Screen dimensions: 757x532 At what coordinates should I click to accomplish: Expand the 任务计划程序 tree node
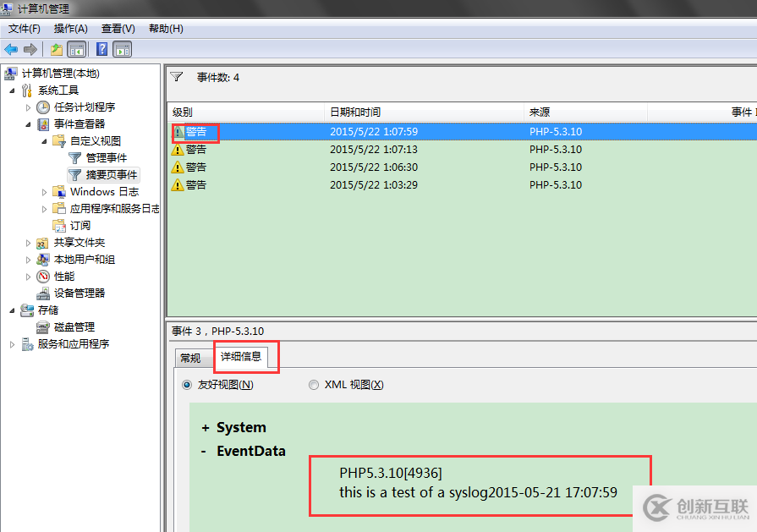[x=28, y=107]
